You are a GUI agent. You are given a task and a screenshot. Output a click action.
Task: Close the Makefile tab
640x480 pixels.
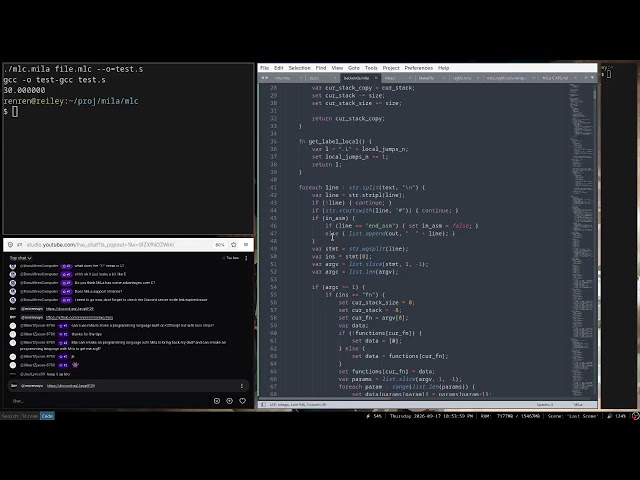444,78
